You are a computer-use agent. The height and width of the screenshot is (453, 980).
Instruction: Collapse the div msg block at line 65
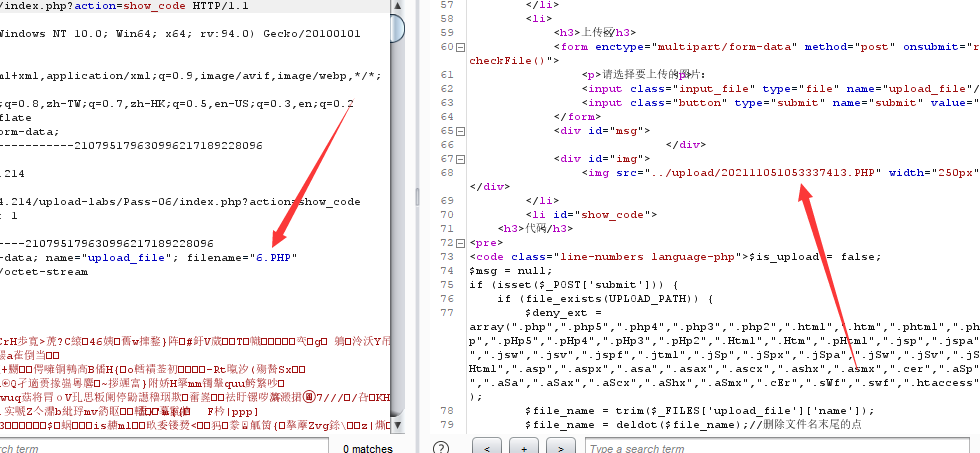pyautogui.click(x=461, y=130)
